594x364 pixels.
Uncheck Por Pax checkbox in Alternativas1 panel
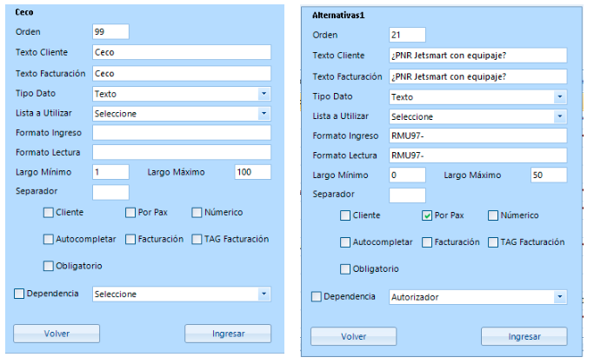pos(427,215)
